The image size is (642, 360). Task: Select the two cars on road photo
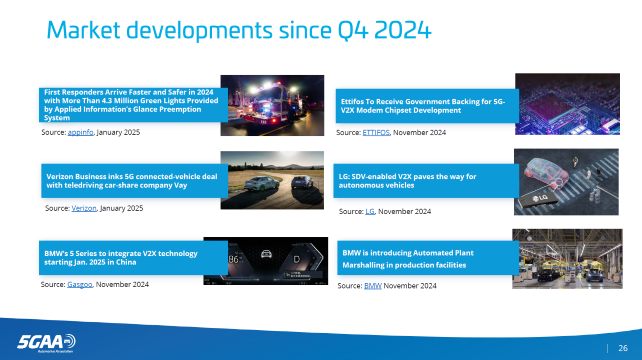click(272, 180)
